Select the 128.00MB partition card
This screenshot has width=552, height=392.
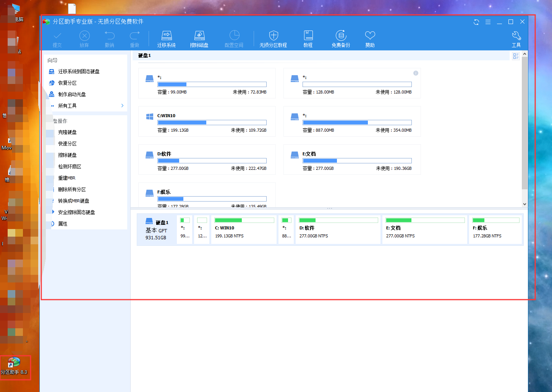click(352, 83)
